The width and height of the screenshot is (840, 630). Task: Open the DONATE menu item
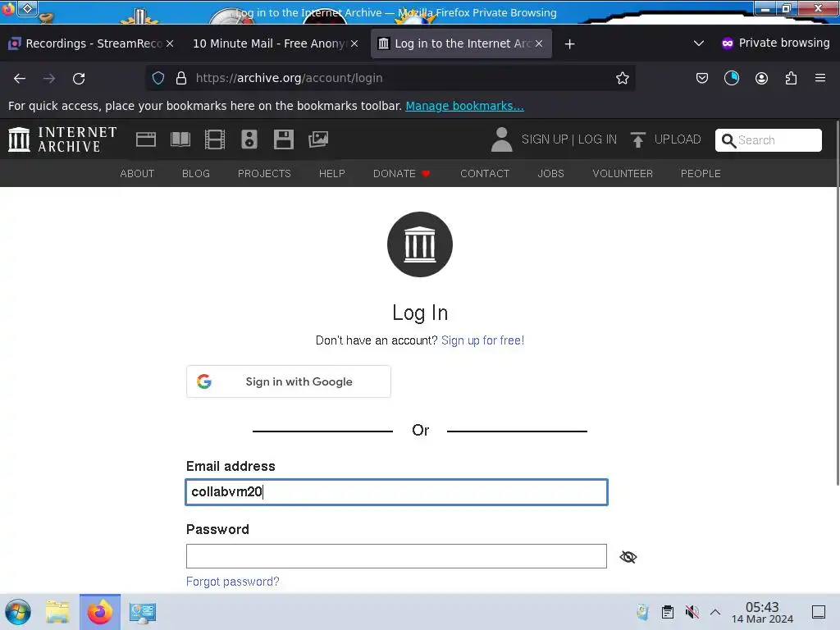coord(402,174)
